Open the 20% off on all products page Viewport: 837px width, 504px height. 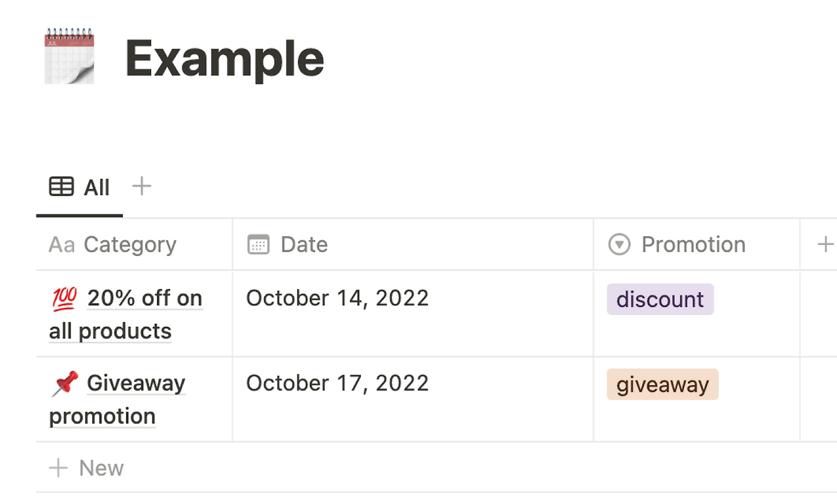126,314
